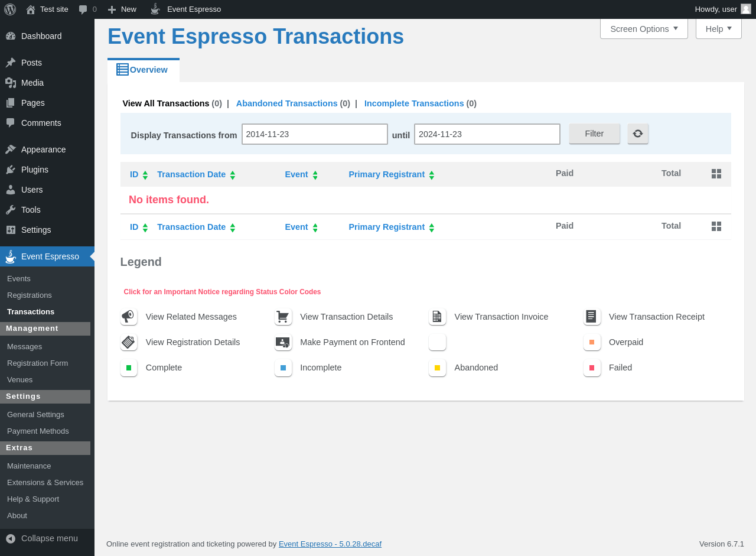Click the View Transaction Receipt icon
756x556 pixels.
pyautogui.click(x=592, y=317)
